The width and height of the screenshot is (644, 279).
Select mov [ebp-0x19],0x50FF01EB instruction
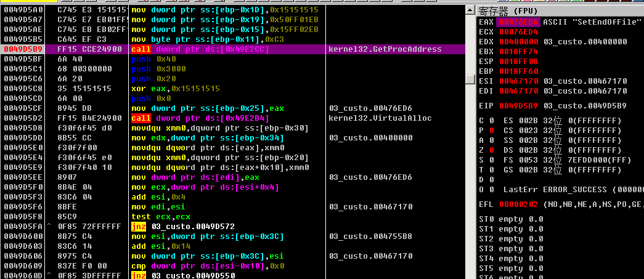[x=225, y=19]
